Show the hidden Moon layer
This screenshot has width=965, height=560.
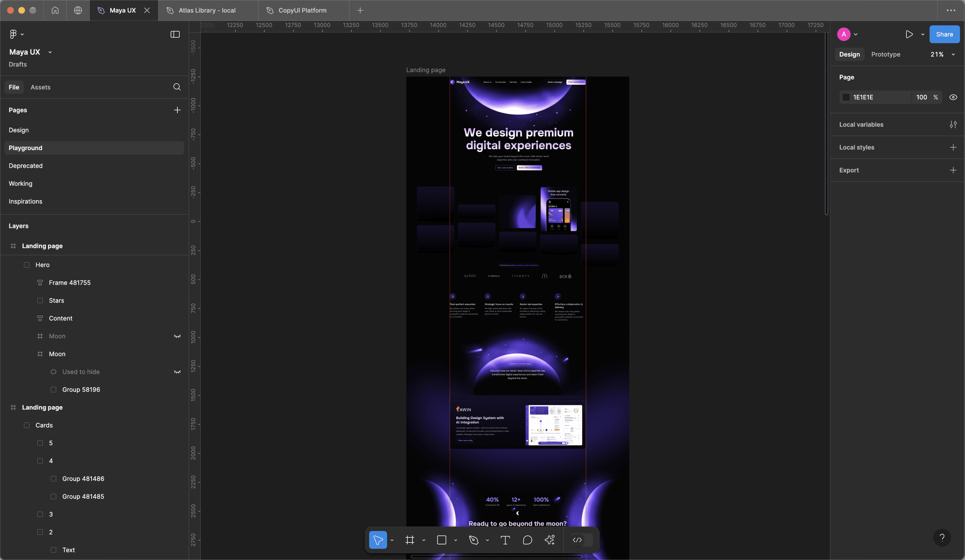177,336
